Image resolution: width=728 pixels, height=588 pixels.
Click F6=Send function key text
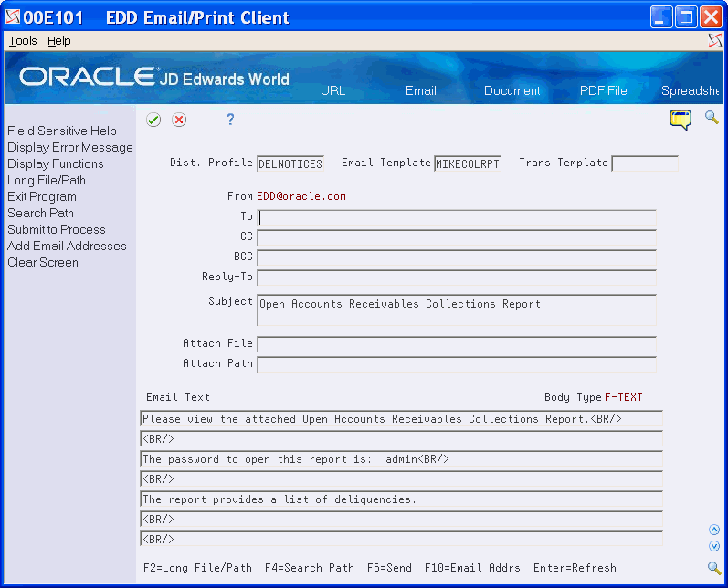point(389,568)
